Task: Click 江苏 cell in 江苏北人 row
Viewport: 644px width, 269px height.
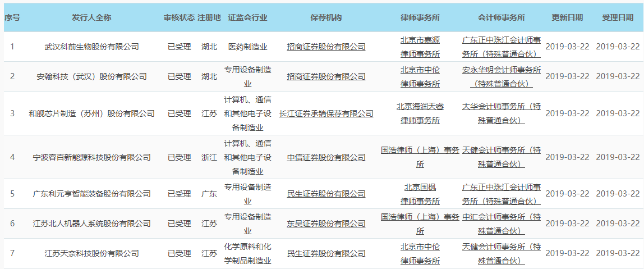Action: (209, 224)
